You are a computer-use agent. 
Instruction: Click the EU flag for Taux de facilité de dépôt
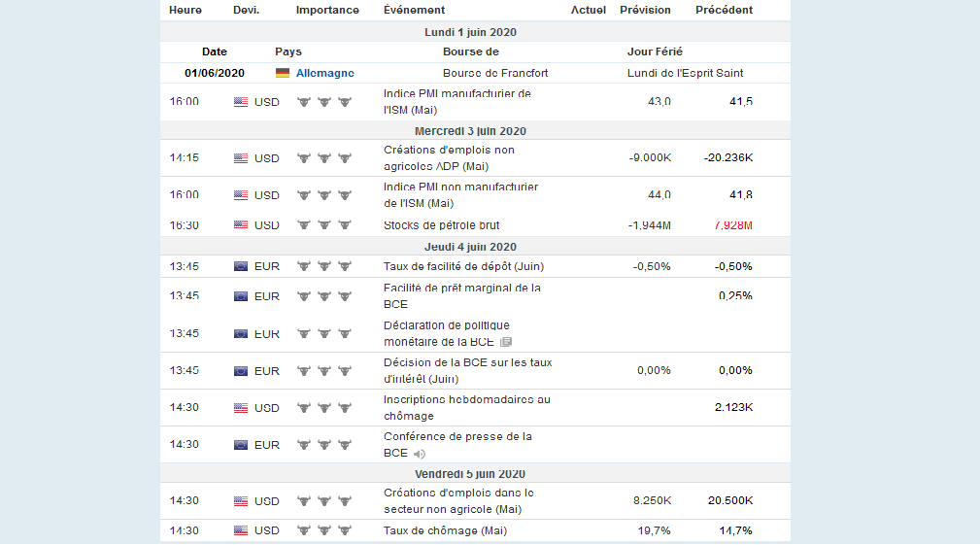tap(241, 266)
